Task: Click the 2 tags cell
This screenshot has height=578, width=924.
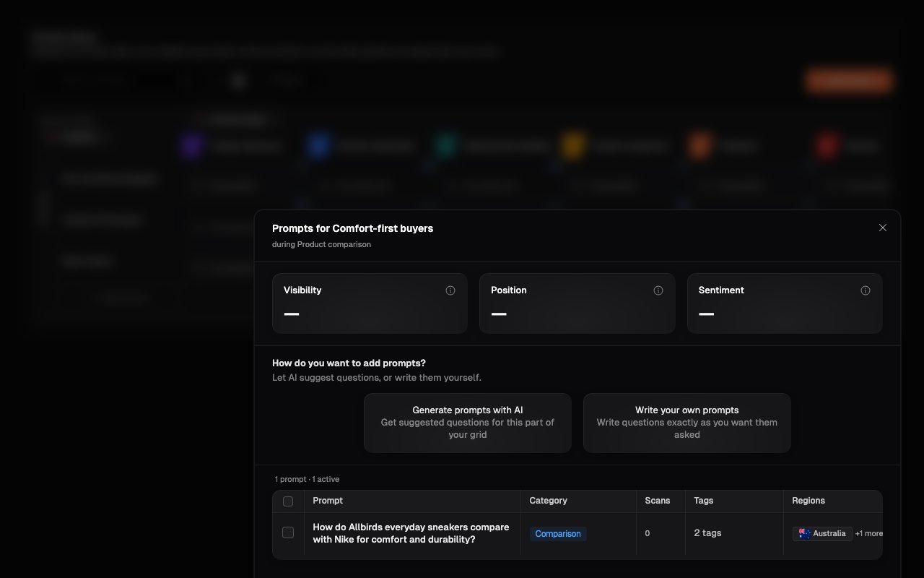Action: (707, 533)
